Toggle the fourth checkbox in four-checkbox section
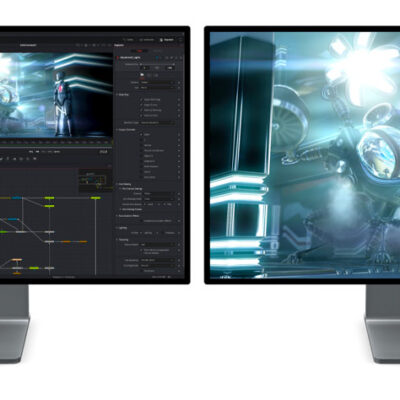Image resolution: width=400 pixels, height=400 pixels. pyautogui.click(x=141, y=115)
